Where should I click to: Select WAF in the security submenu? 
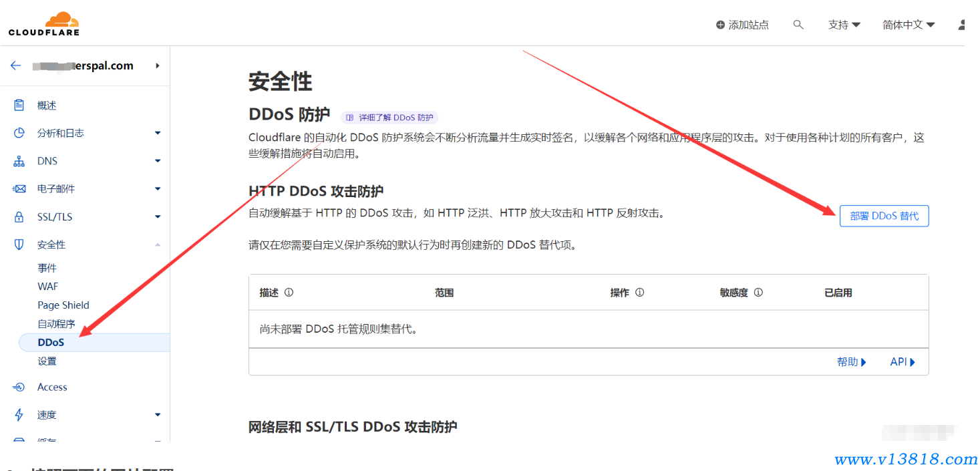pyautogui.click(x=48, y=287)
